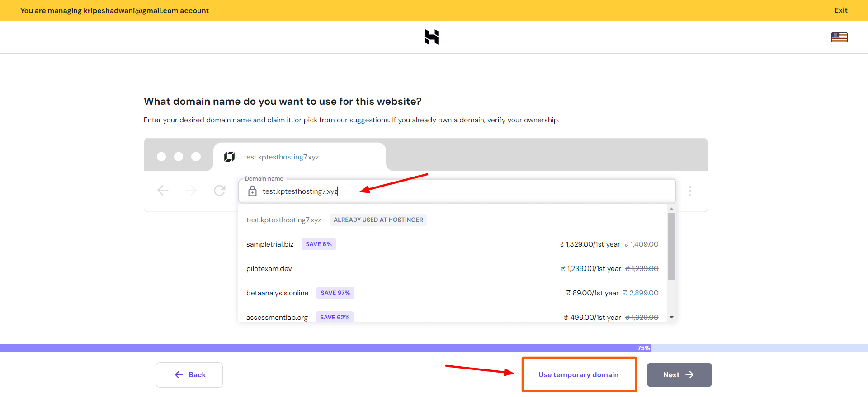Click the scroll up arrow of suggestions list
The height and width of the screenshot is (397, 868).
pyautogui.click(x=671, y=209)
